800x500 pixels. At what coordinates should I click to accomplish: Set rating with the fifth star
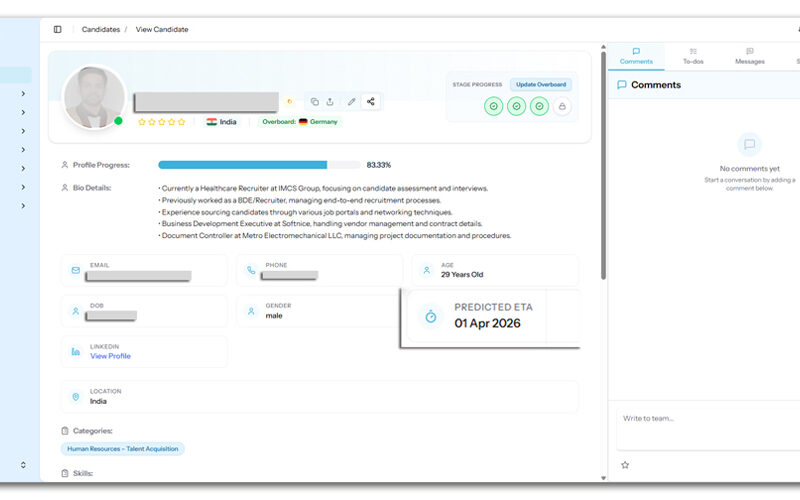(x=181, y=122)
